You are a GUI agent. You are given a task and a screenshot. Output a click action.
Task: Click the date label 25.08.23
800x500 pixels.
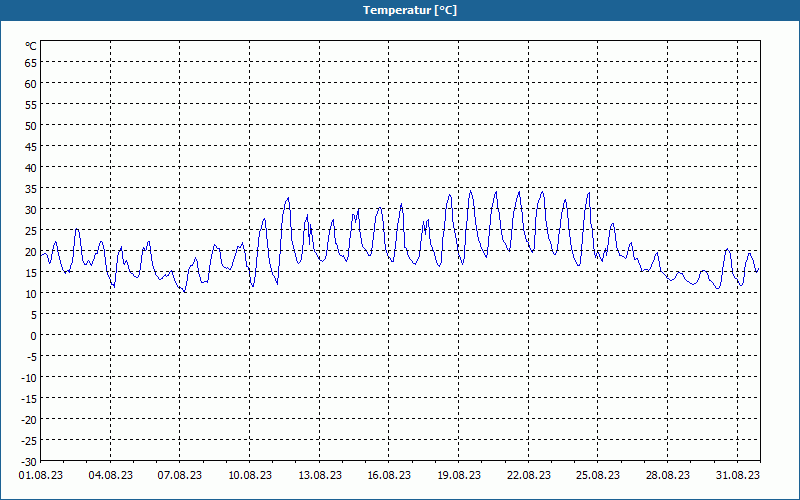598,476
